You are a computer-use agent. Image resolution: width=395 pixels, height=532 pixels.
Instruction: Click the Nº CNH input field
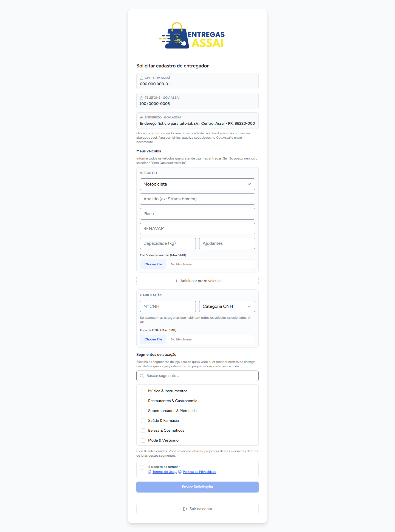point(168,306)
